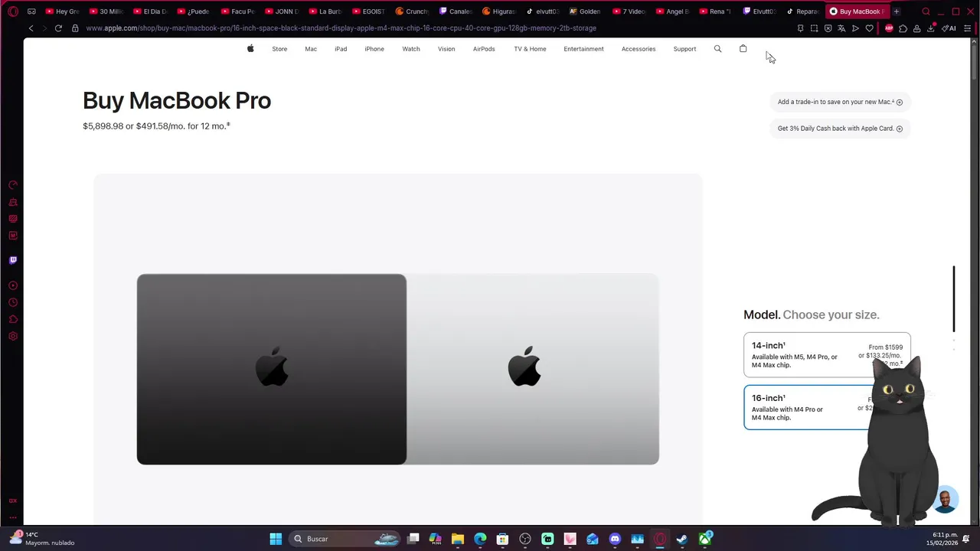The image size is (980, 551).
Task: Launch Microsoft Edge from the taskbar
Action: click(x=480, y=539)
